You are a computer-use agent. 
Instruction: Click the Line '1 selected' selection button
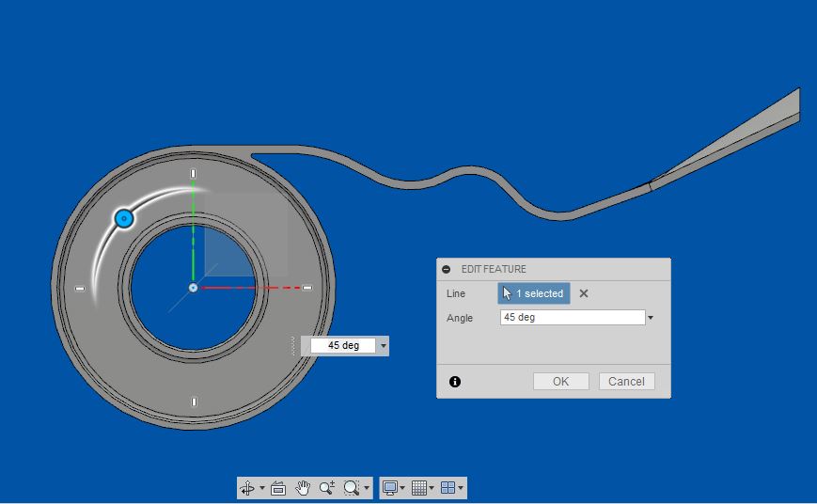[x=534, y=293]
